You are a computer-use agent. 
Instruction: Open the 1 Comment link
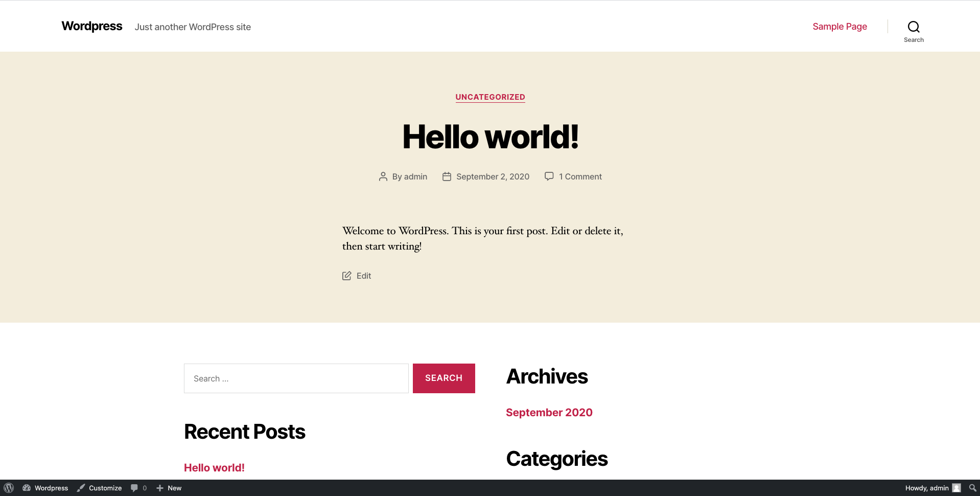tap(580, 176)
